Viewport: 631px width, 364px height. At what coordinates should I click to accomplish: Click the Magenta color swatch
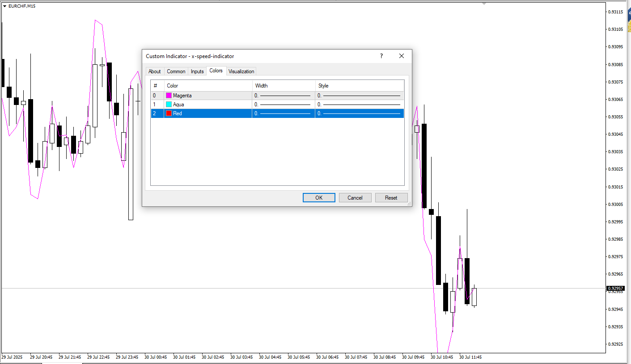(169, 96)
